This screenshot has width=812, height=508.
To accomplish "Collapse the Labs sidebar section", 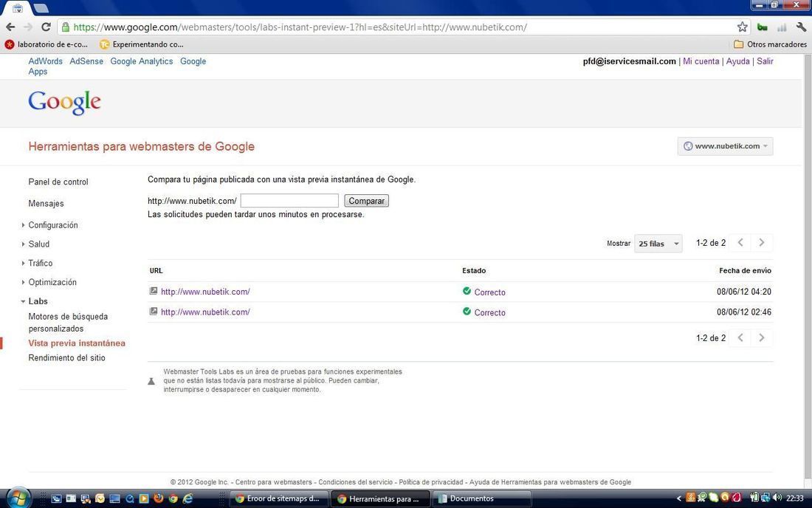I will click(23, 301).
